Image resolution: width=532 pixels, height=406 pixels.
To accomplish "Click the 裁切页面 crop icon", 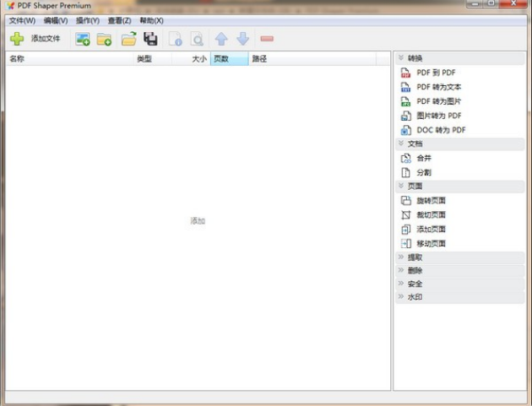I will click(406, 214).
